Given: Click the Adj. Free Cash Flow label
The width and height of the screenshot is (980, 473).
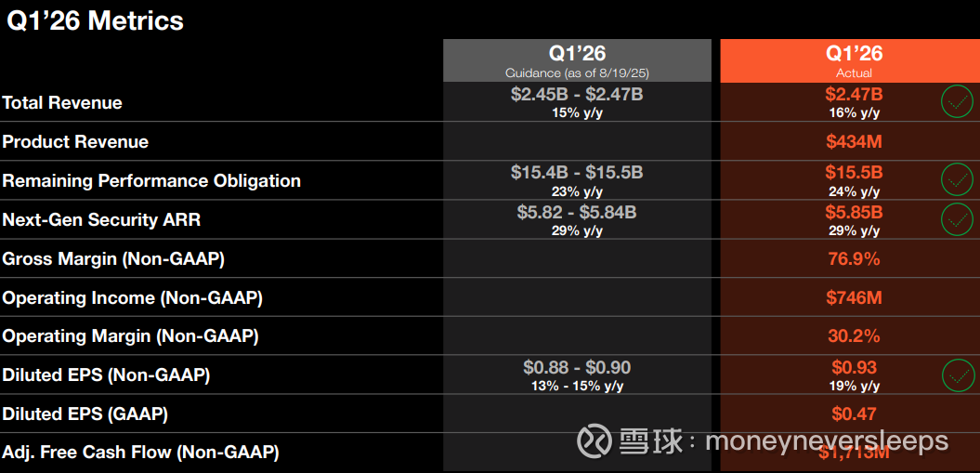Looking at the screenshot, I should tap(140, 453).
